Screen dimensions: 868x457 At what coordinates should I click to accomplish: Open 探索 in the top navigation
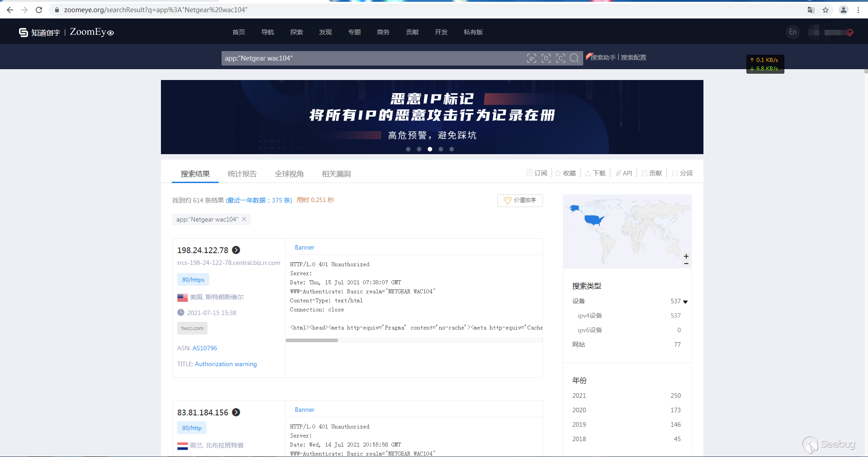pos(297,32)
